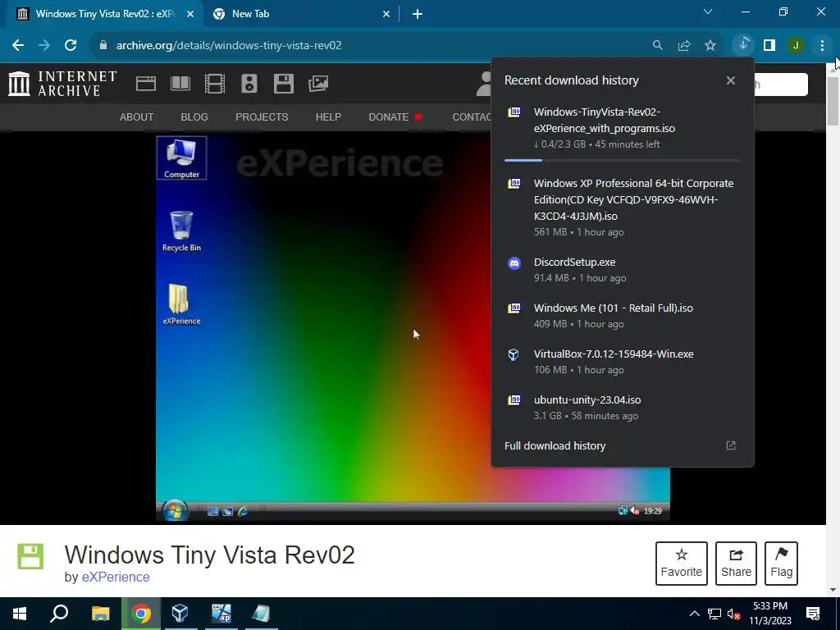Open the DiscordSetup.exe download
Screen dimensions: 840x630
point(623,269)
